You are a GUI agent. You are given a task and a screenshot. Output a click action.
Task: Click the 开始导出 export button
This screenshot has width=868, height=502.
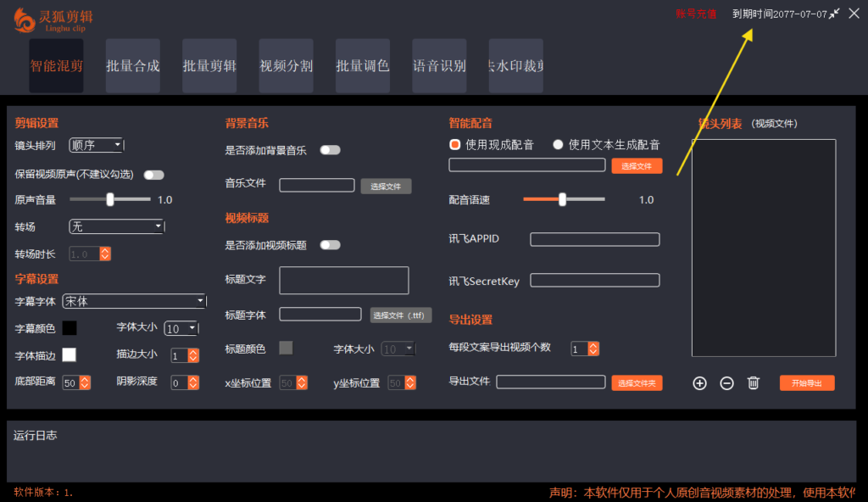click(x=806, y=383)
